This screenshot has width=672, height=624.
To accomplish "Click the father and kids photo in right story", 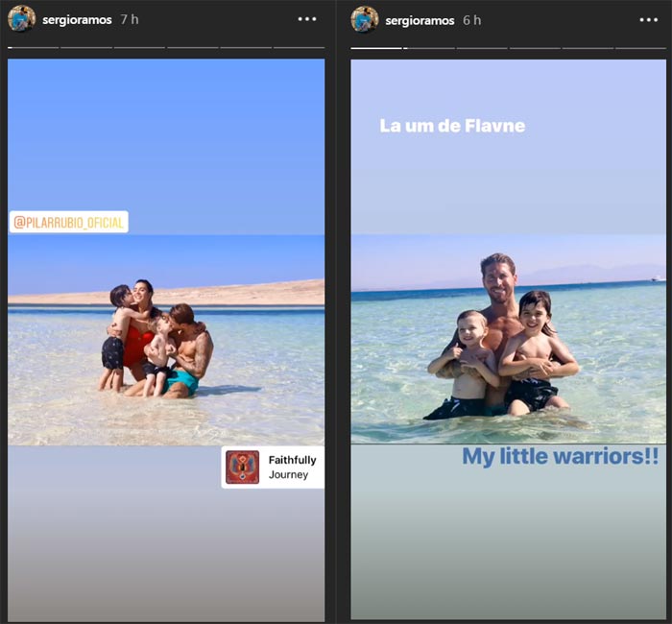I will click(x=509, y=339).
